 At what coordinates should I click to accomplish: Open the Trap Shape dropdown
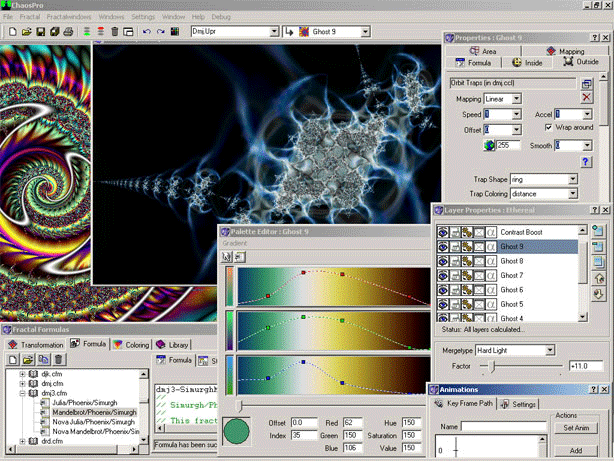pyautogui.click(x=572, y=178)
